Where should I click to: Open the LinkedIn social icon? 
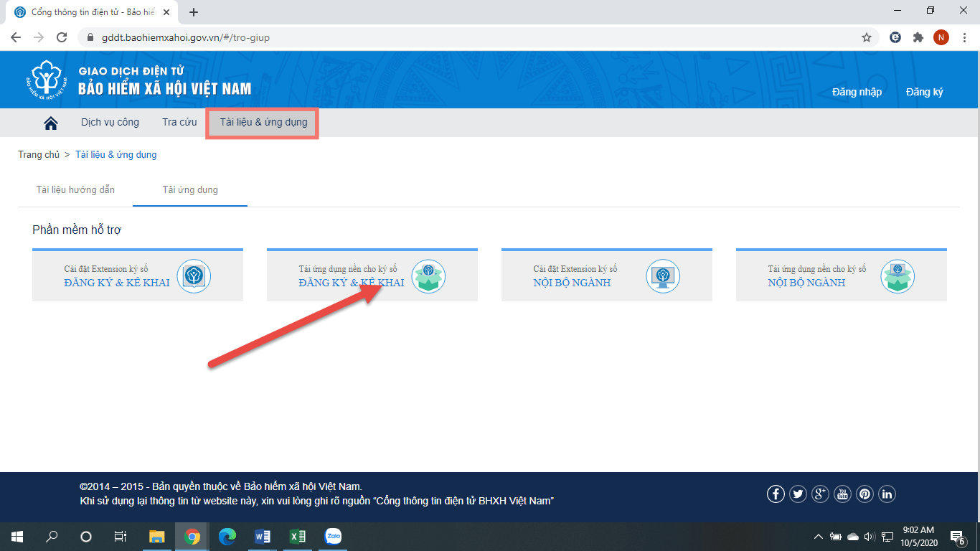pyautogui.click(x=887, y=494)
